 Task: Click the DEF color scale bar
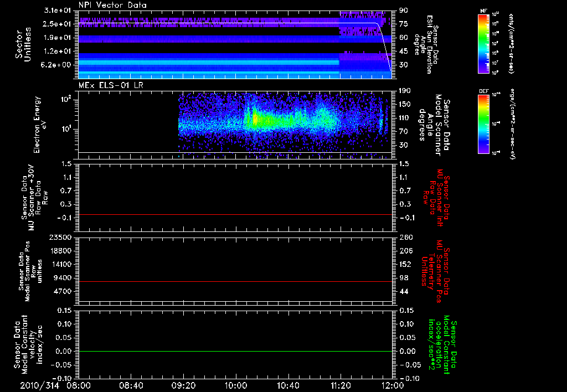coord(483,124)
